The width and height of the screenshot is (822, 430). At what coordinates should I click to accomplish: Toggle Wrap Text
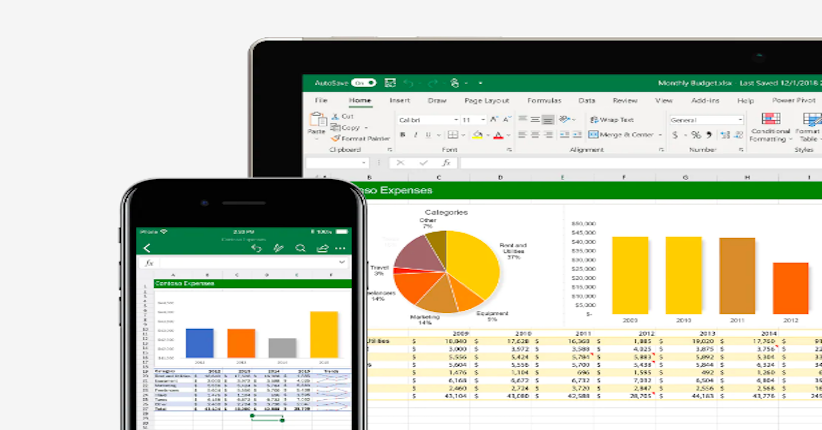[x=611, y=120]
